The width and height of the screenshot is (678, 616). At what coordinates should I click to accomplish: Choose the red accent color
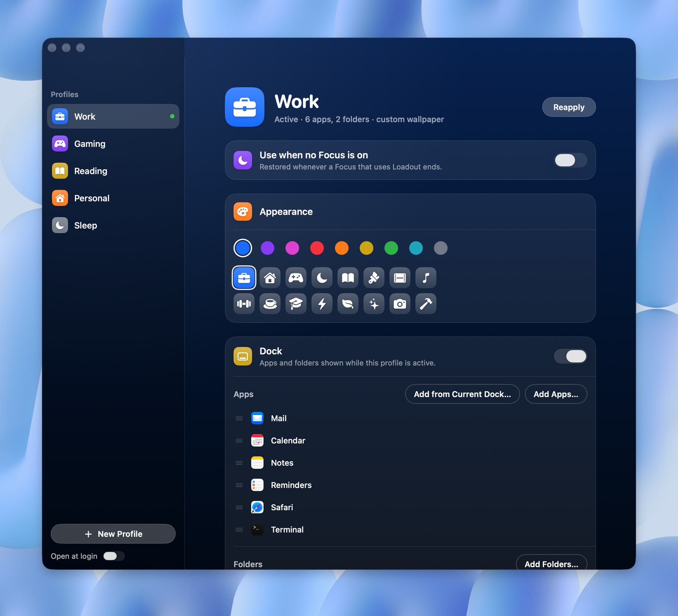[x=317, y=248]
